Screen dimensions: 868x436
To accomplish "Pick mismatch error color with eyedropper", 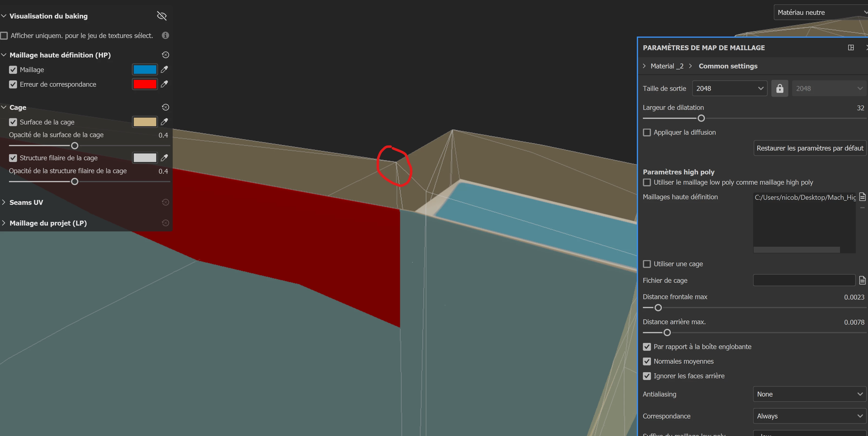I will point(164,84).
